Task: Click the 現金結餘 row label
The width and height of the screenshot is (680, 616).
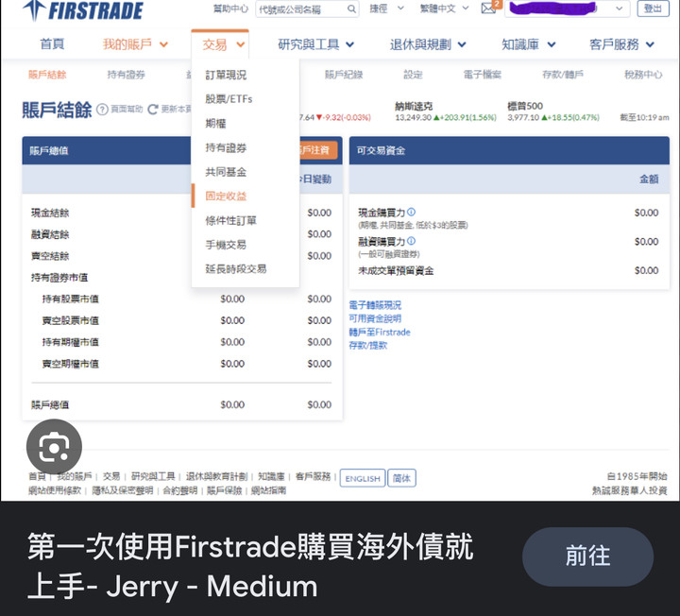Action: [50, 213]
